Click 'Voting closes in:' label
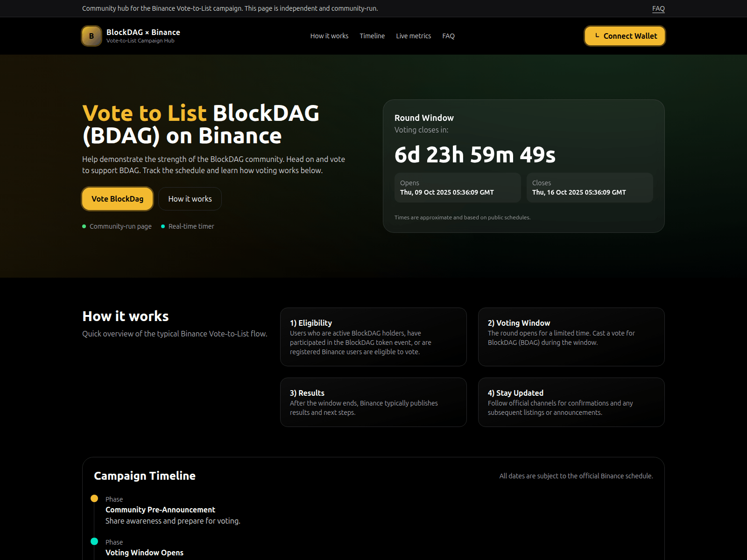 point(421,130)
